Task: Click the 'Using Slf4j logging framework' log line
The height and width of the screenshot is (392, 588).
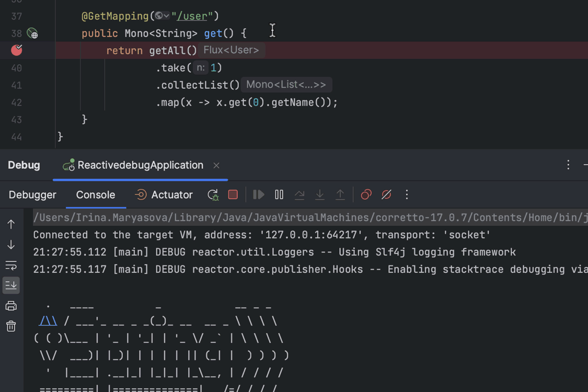Action: pos(274,252)
